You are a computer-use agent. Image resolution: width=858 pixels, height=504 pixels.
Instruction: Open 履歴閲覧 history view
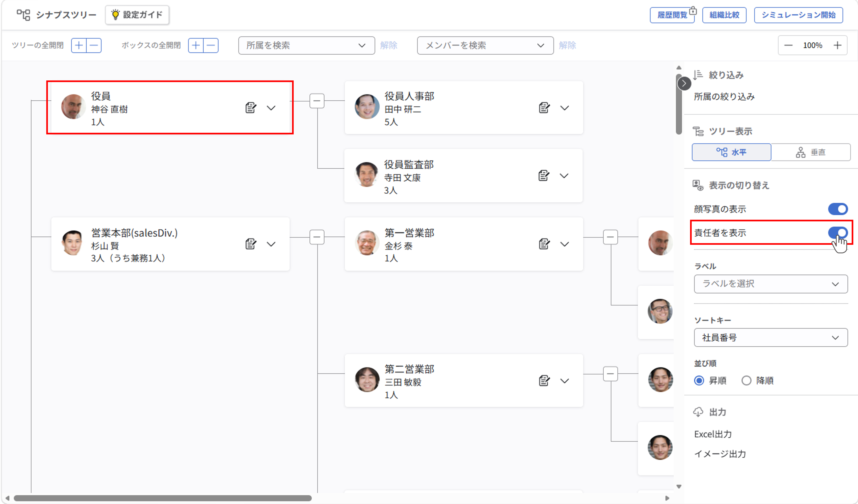[x=672, y=15]
